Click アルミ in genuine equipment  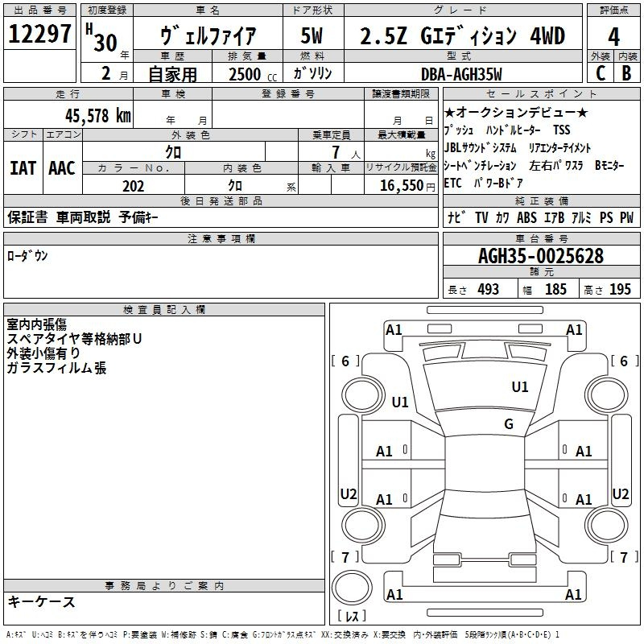point(581,217)
